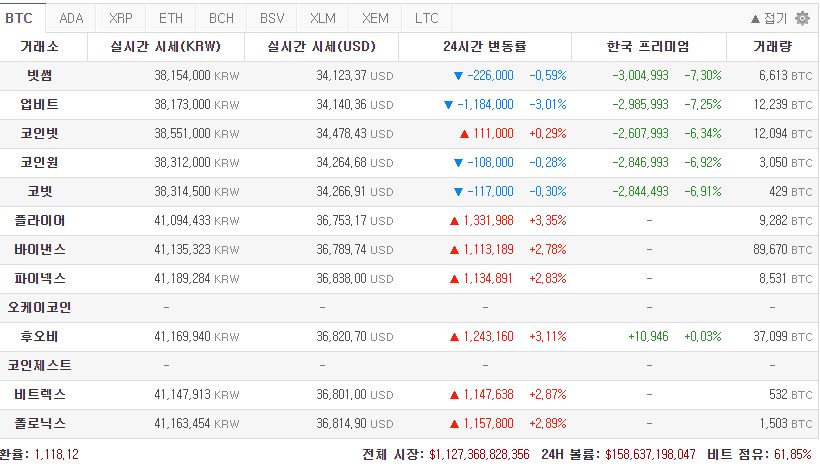Click the +3.11% change percentage
820x475 pixels.
click(x=548, y=337)
